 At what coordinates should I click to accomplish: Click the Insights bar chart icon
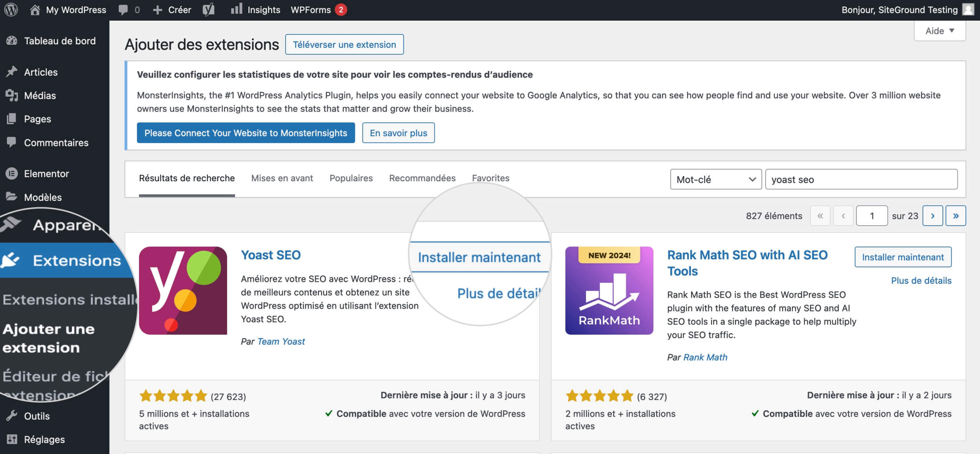pos(237,8)
